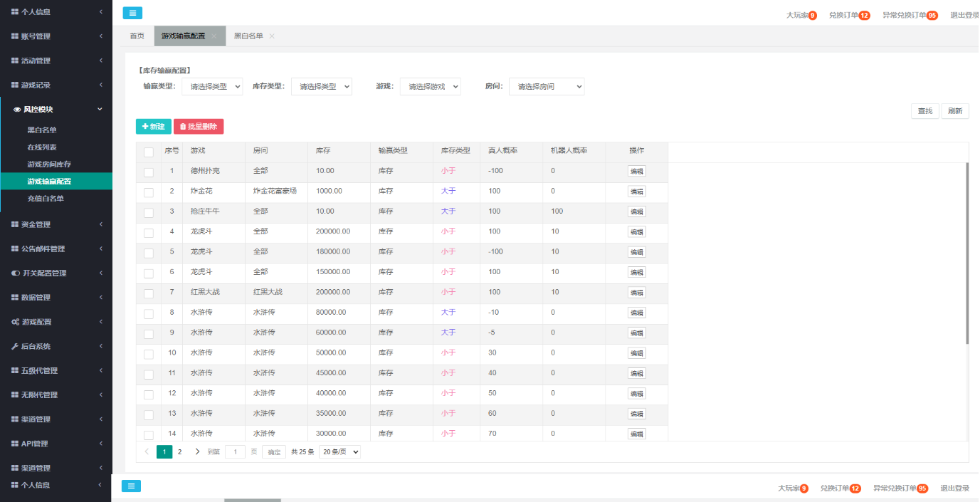Screen dimensions: 980x502
Task: Click the trash icon on 批量删除 button
Action: (x=182, y=125)
